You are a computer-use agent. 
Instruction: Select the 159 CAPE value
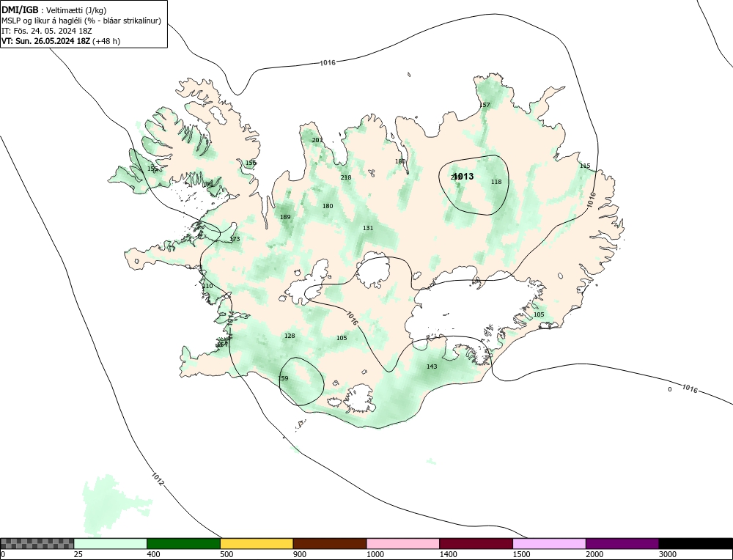click(283, 378)
